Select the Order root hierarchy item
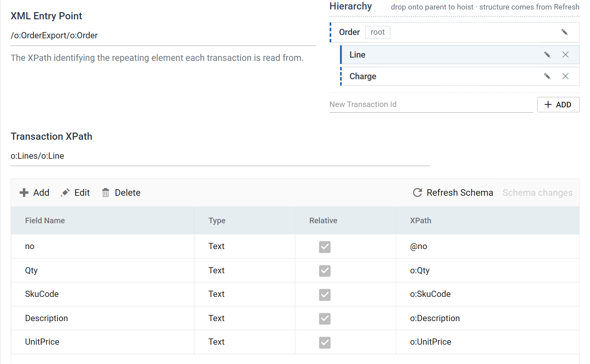This screenshot has height=364, width=590. coord(454,32)
